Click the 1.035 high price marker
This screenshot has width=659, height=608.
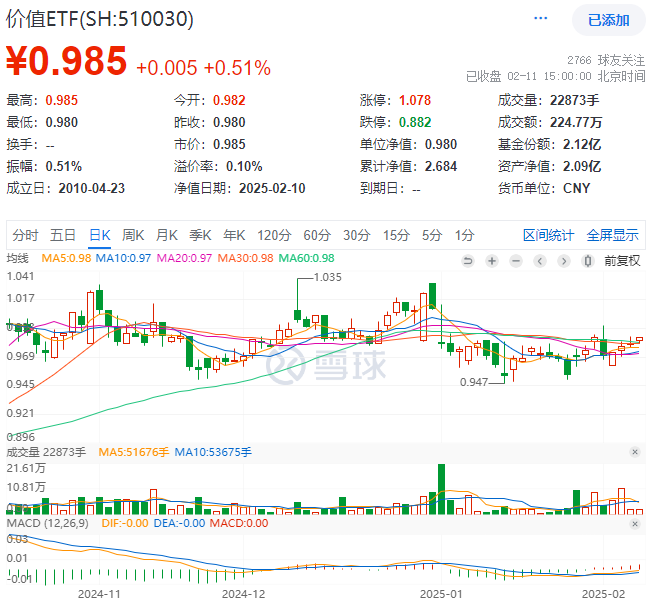tap(328, 277)
